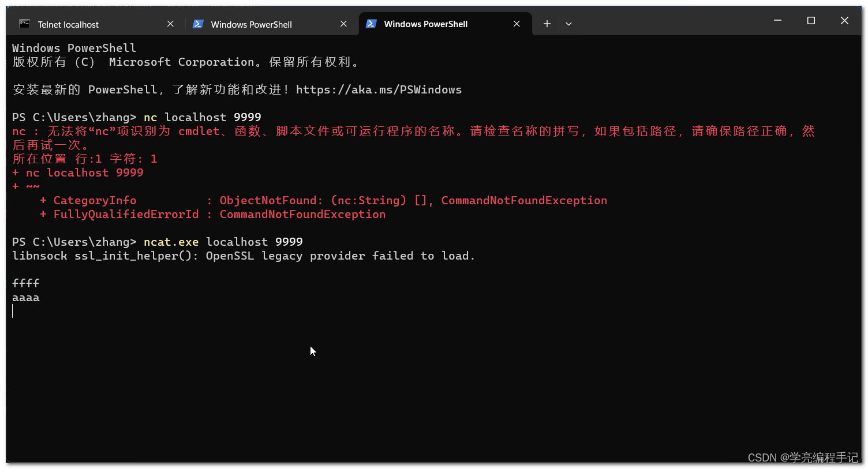Click the https://aka.ms/PSWindows link
This screenshot has height=469, width=868.
coord(379,89)
